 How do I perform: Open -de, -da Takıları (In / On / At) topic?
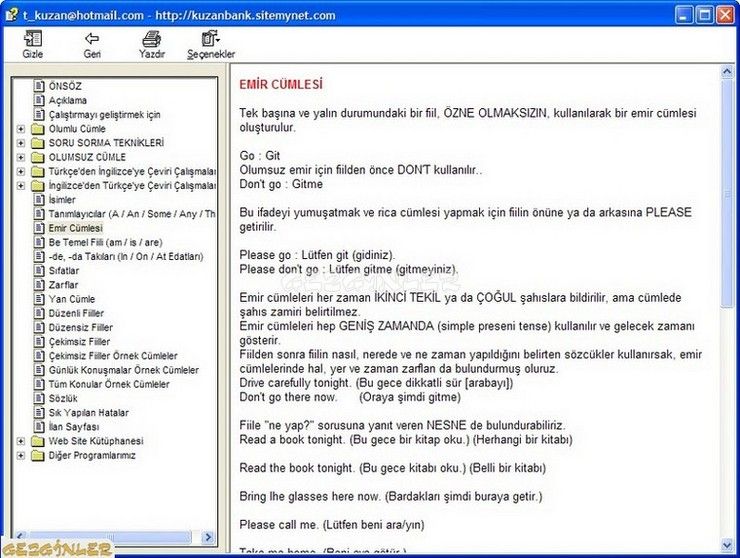pos(126,256)
